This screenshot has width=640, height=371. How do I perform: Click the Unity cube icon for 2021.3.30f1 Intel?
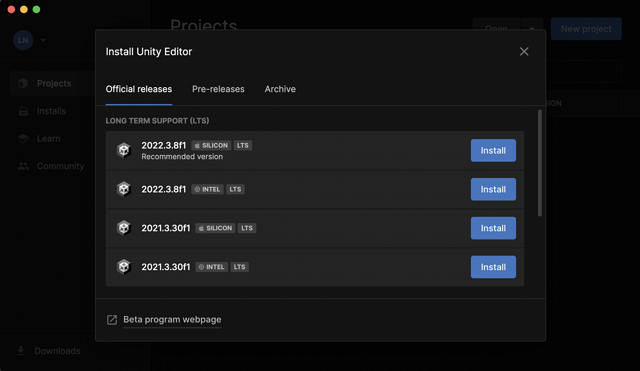tap(124, 267)
